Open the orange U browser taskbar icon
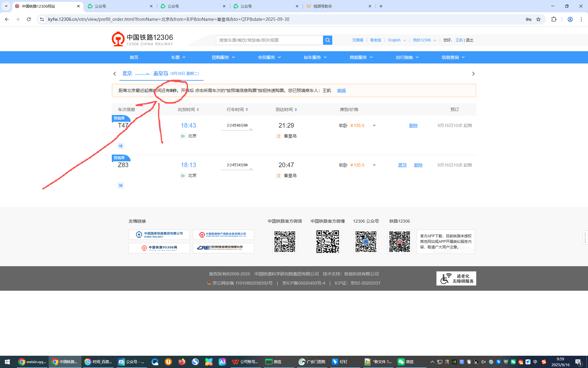Image resolution: width=588 pixels, height=368 pixels. pos(168,362)
